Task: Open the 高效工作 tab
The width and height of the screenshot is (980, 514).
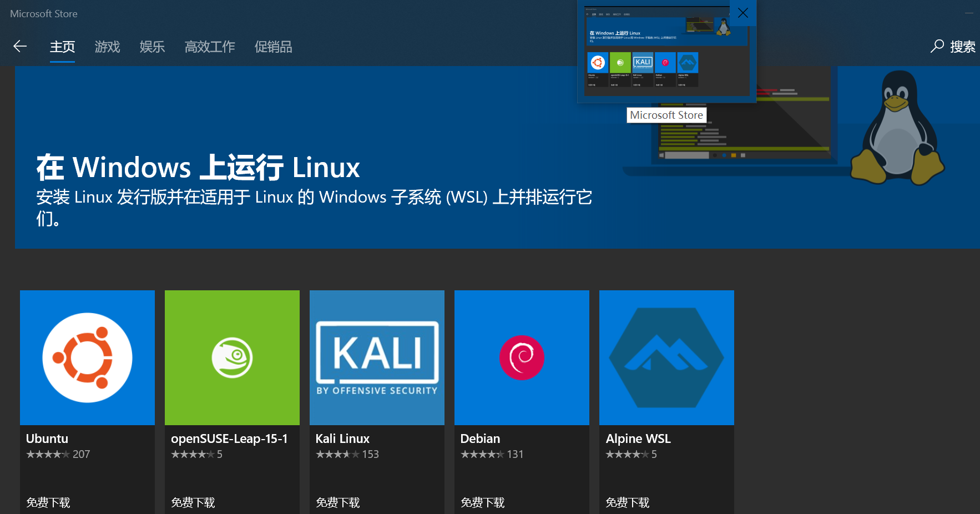Action: 210,47
